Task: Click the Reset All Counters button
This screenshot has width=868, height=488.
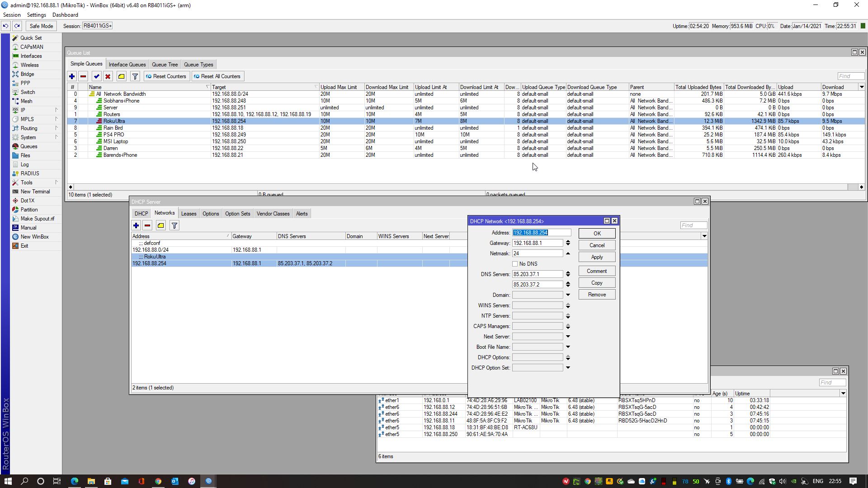Action: pyautogui.click(x=217, y=76)
